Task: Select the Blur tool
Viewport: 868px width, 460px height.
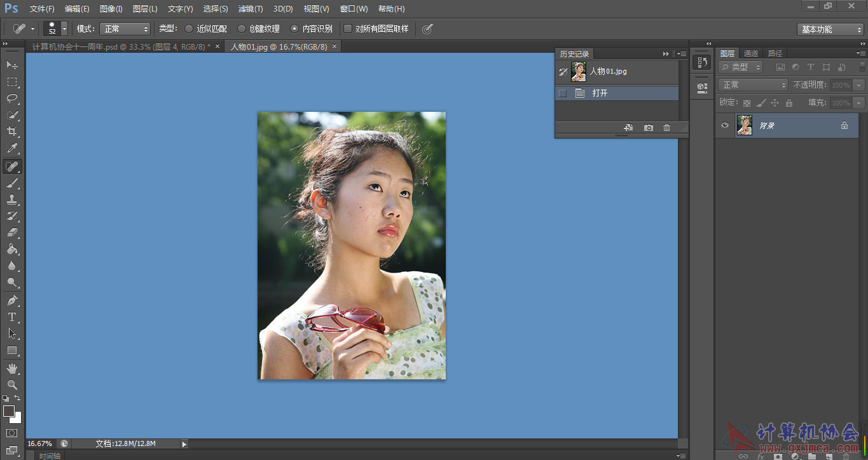Action: (12, 266)
